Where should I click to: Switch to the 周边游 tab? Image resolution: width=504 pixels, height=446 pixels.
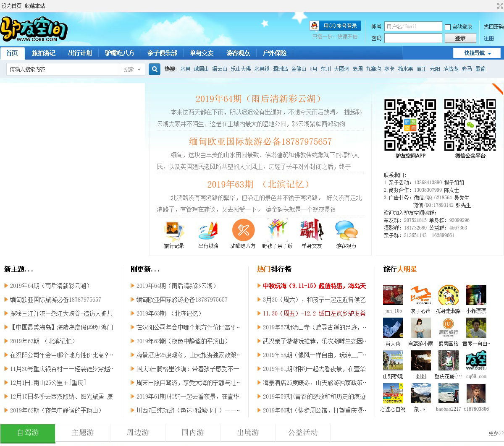[138, 433]
